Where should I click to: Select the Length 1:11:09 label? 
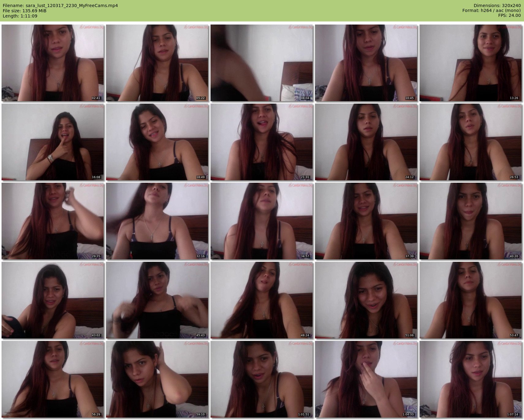[20, 16]
